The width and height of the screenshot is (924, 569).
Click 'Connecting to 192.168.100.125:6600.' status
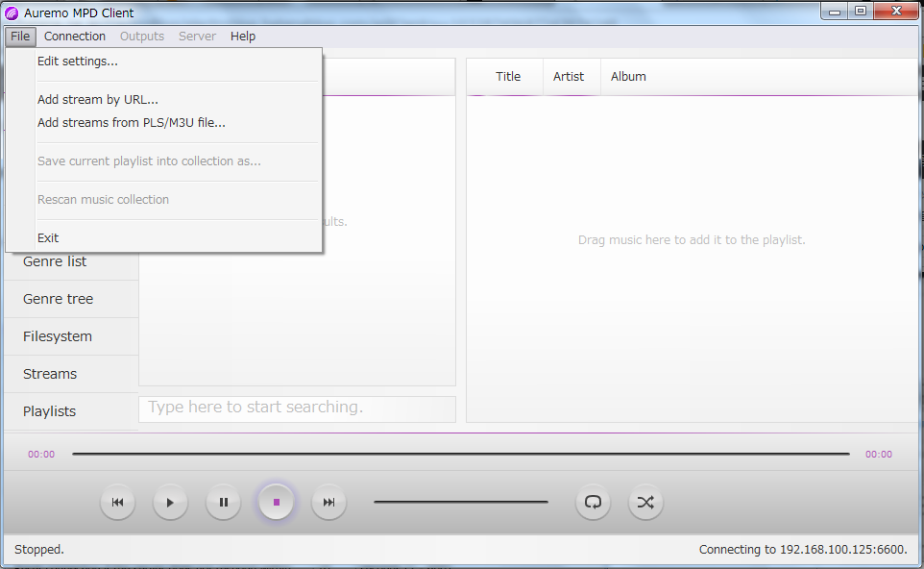point(803,550)
